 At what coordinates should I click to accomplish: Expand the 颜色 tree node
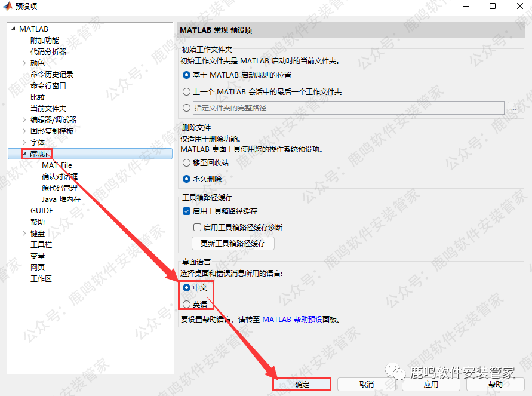(24, 63)
